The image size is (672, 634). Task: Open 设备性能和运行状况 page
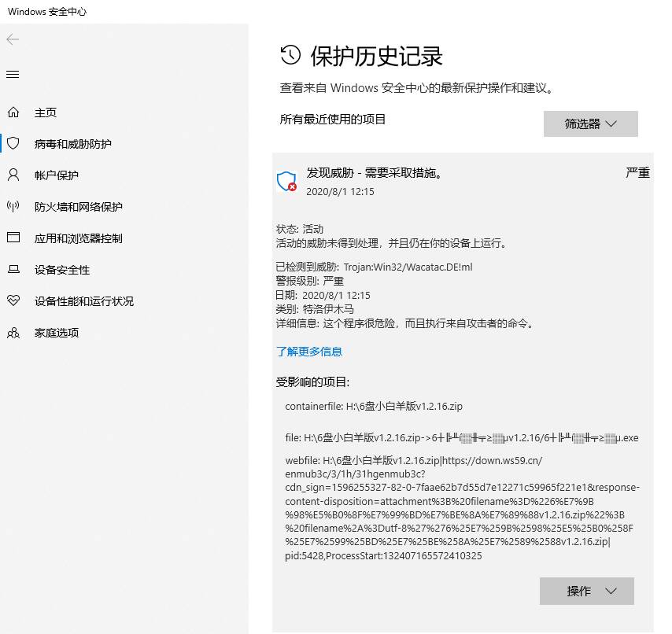coord(84,301)
